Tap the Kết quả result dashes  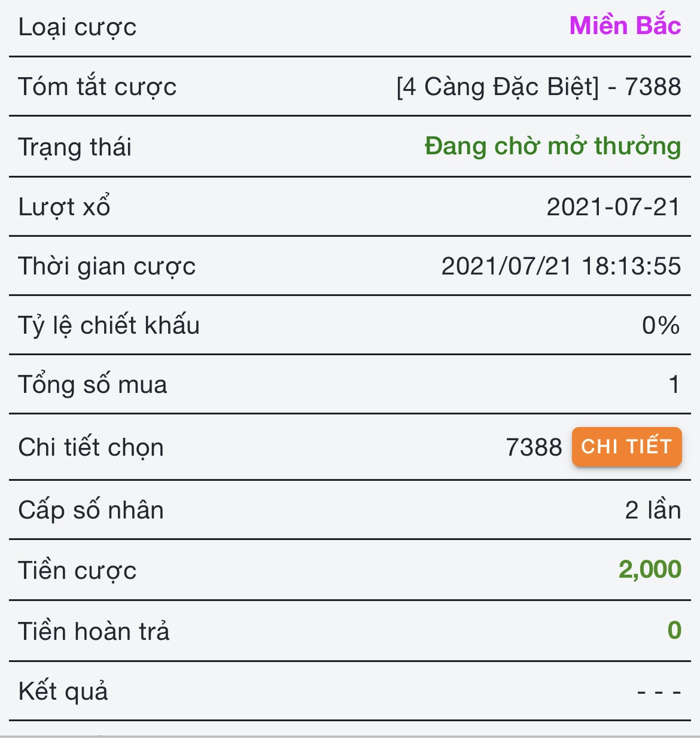(659, 692)
